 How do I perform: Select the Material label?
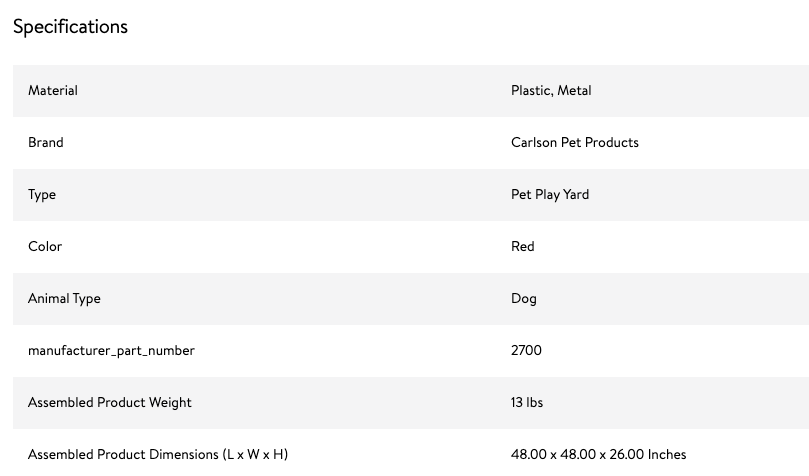[x=53, y=90]
